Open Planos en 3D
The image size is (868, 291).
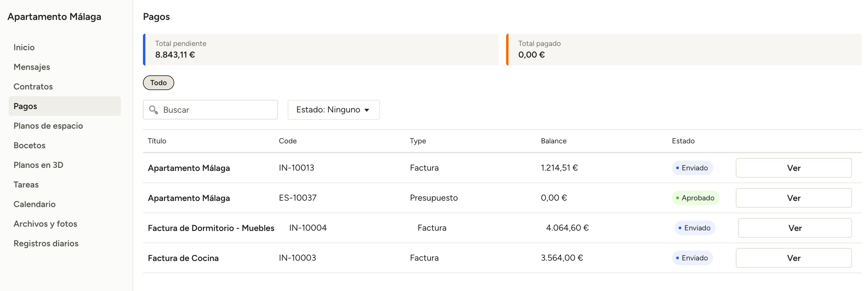coord(38,165)
